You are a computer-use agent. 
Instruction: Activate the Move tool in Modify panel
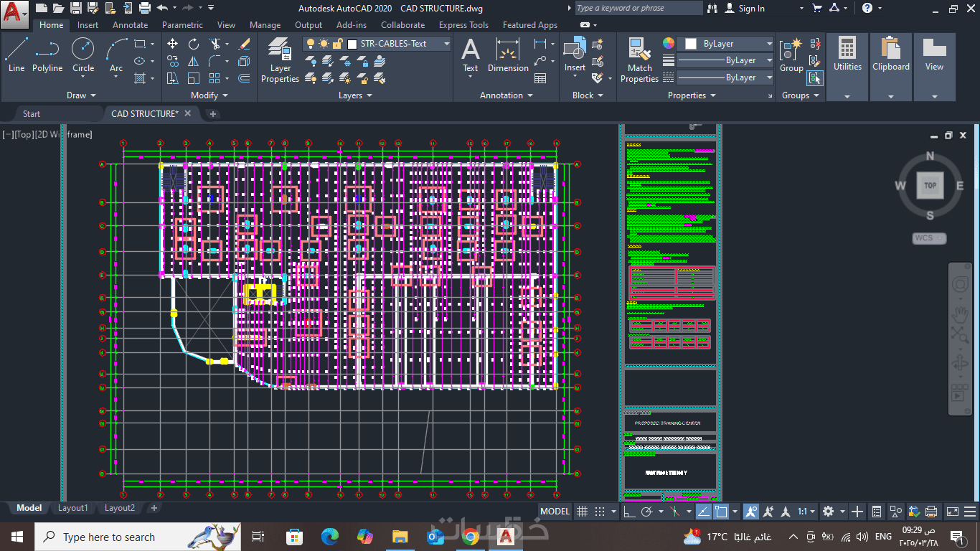click(x=172, y=44)
